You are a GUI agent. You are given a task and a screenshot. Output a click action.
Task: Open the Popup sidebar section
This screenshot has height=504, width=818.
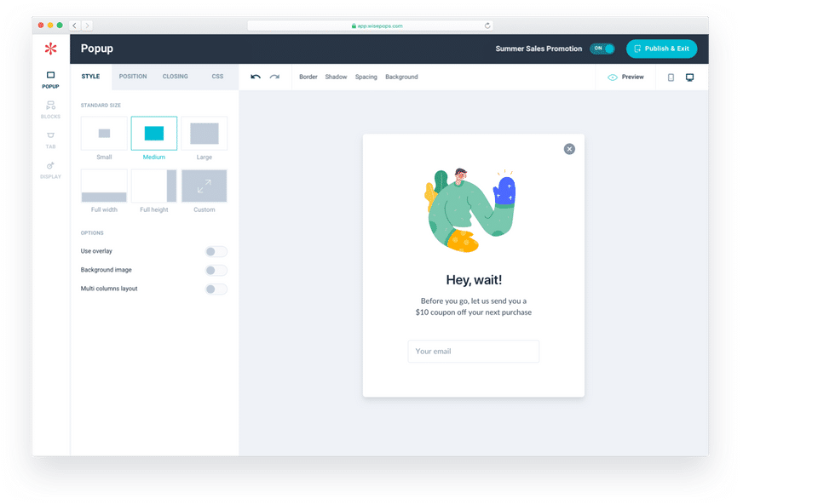[50, 80]
